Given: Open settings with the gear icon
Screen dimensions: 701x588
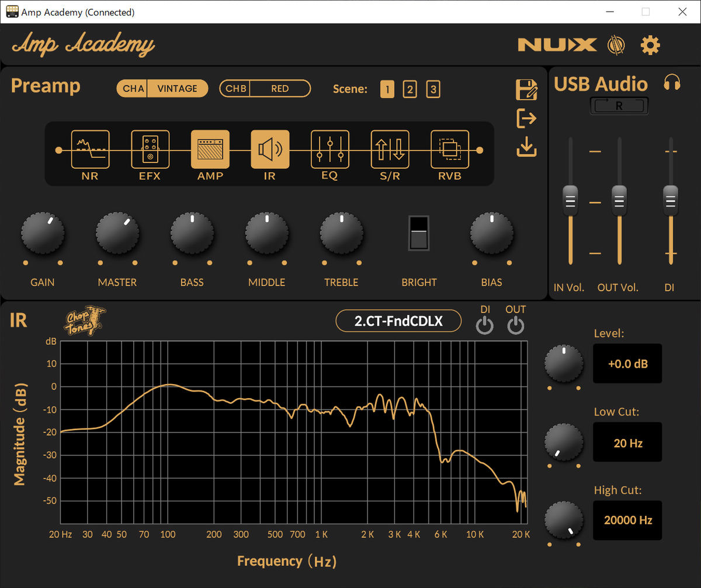Looking at the screenshot, I should click(x=650, y=45).
